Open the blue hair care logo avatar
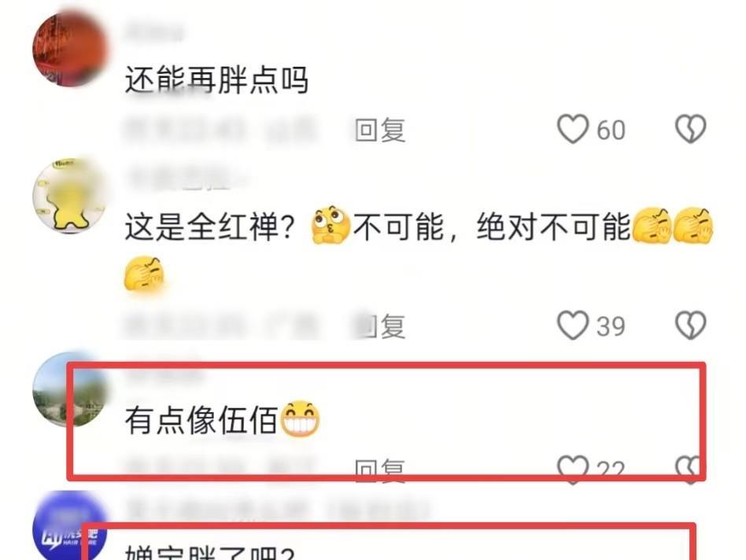 click(x=70, y=526)
